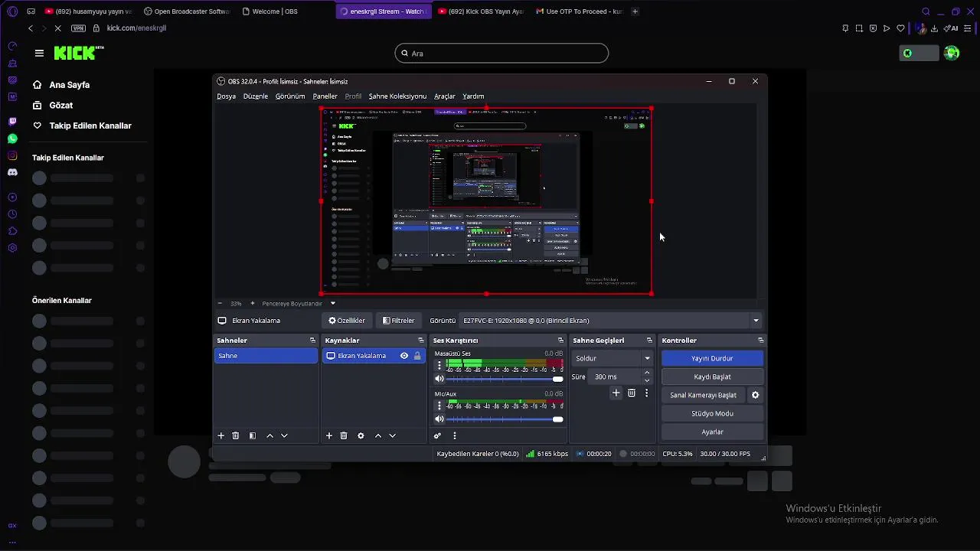This screenshot has width=980, height=551.
Task: Move source down in Kaynaklar panel
Action: [x=392, y=435]
